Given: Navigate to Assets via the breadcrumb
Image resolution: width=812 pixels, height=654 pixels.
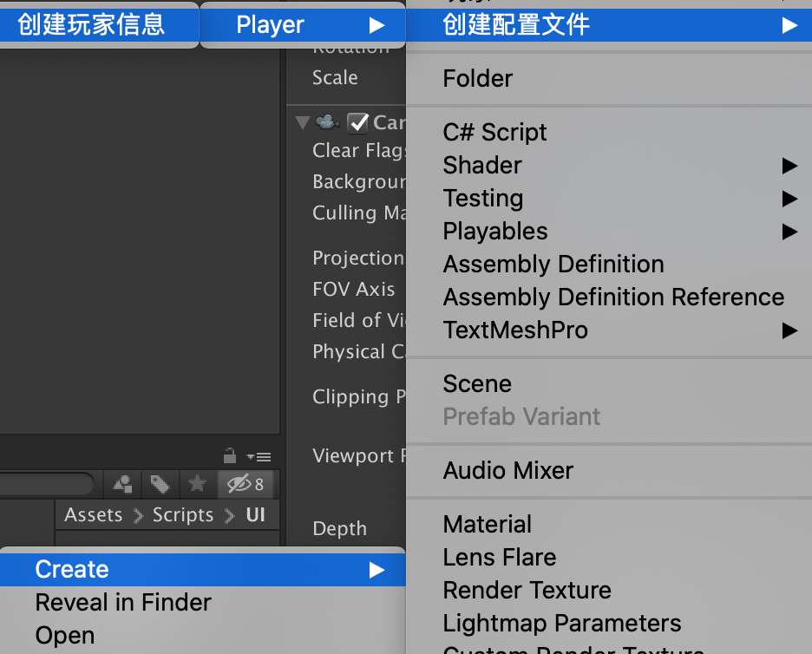Looking at the screenshot, I should tap(94, 514).
